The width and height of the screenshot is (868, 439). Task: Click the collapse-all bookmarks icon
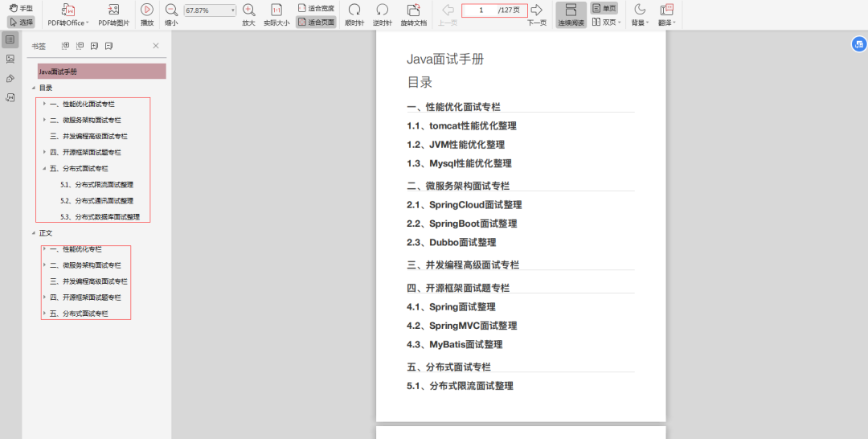[80, 46]
